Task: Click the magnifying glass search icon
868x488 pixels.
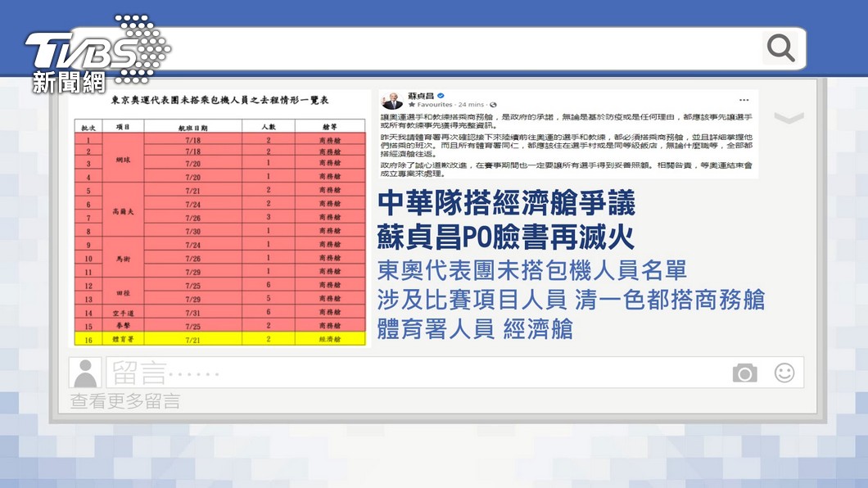Action: coord(781,47)
